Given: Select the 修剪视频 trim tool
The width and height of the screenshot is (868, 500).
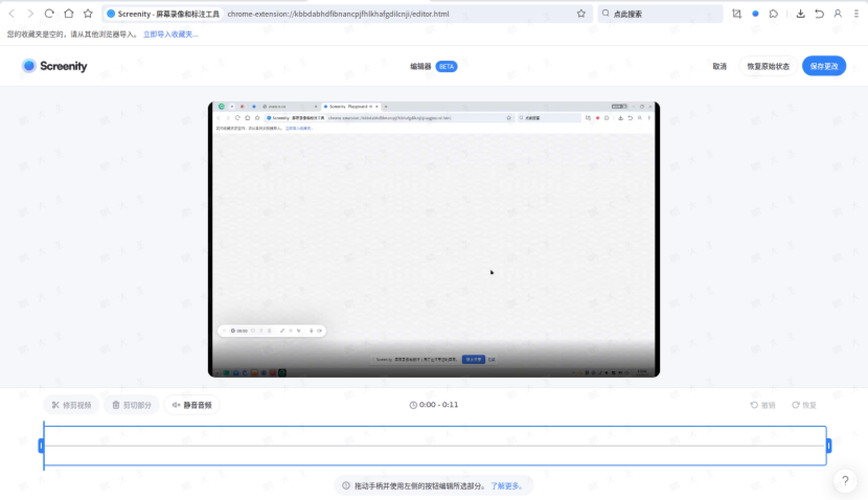Looking at the screenshot, I should pos(71,404).
